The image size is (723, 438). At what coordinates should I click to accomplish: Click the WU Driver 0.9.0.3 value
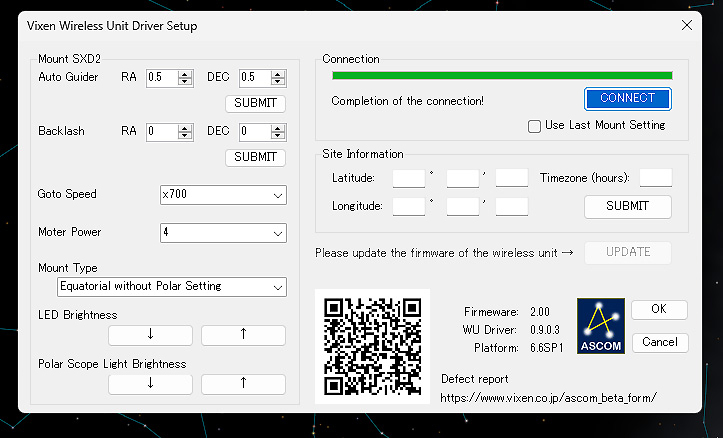(545, 330)
